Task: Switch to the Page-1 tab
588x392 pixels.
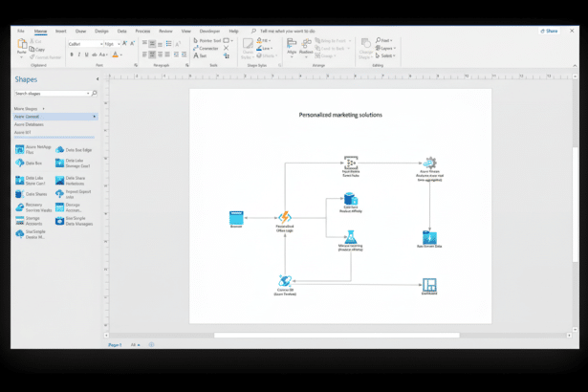Action: tap(115, 345)
